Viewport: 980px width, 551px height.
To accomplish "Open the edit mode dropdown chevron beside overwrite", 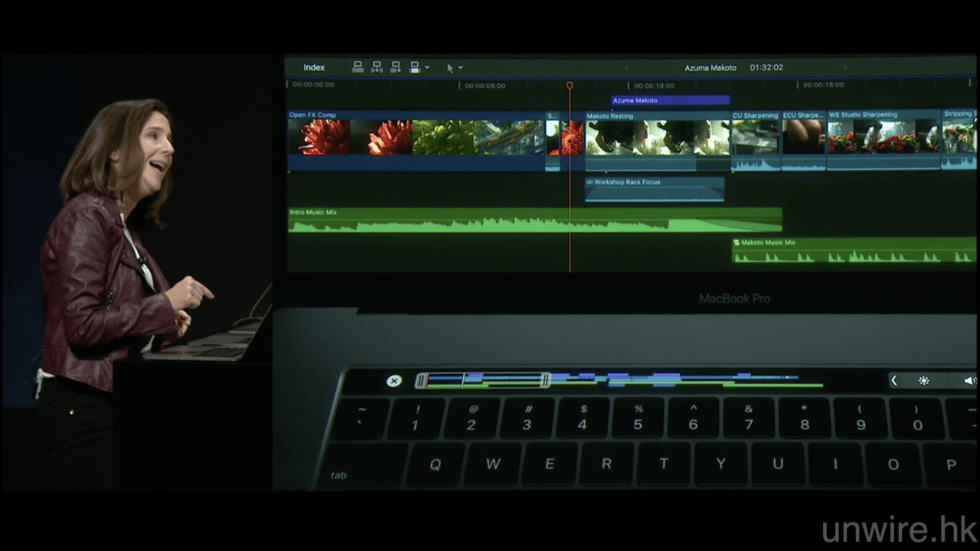I will (426, 67).
